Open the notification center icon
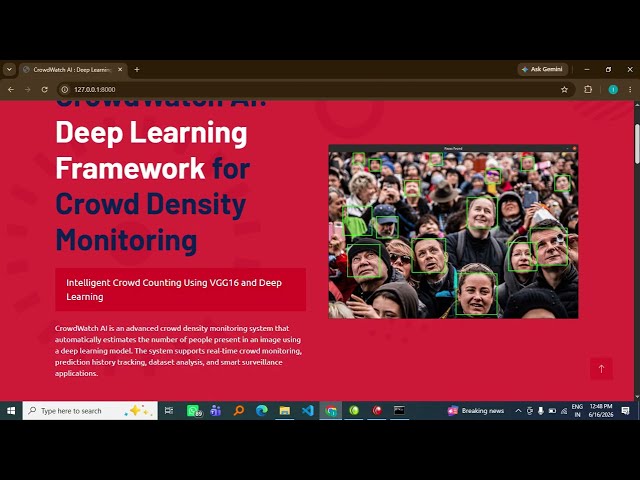Viewport: 640px width, 480px height. point(625,411)
